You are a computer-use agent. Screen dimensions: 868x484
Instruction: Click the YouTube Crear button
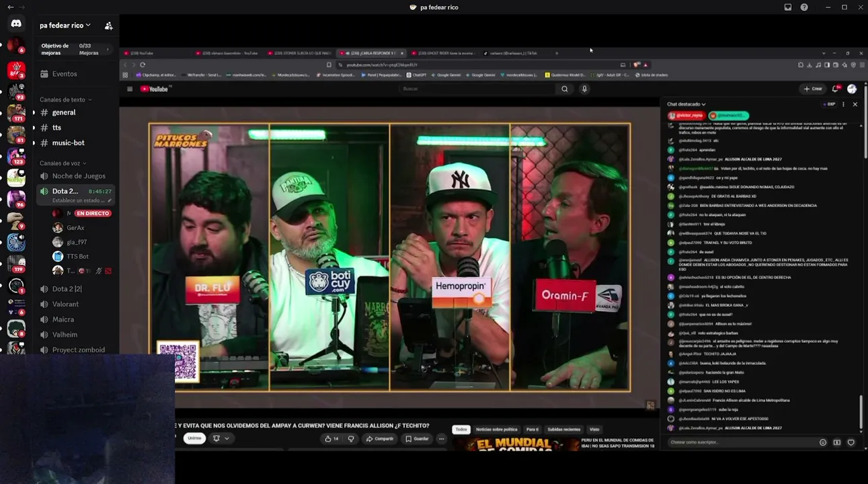814,89
